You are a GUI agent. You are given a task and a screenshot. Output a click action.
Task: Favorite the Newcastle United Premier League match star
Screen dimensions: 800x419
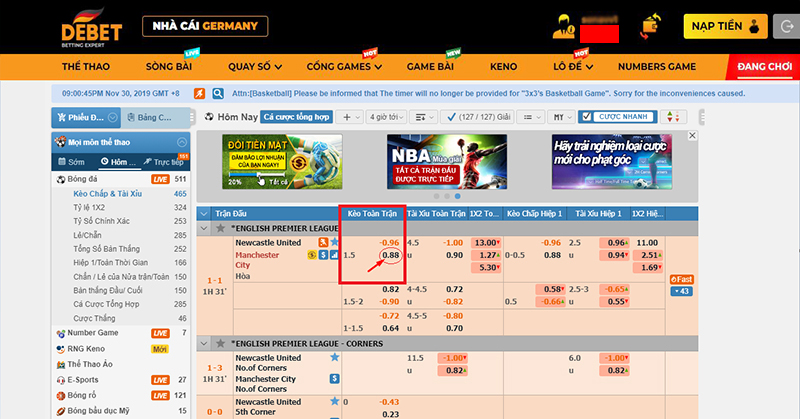335,242
